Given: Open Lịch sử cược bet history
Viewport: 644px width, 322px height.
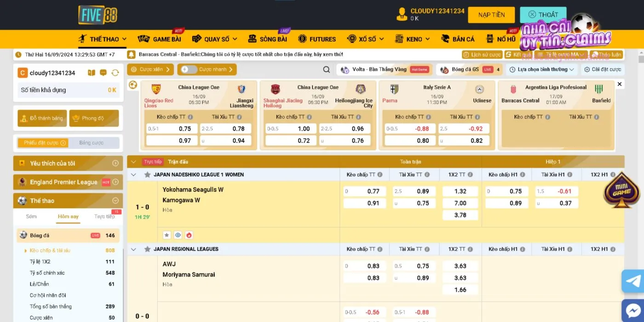Looking at the screenshot, I should click(x=482, y=55).
